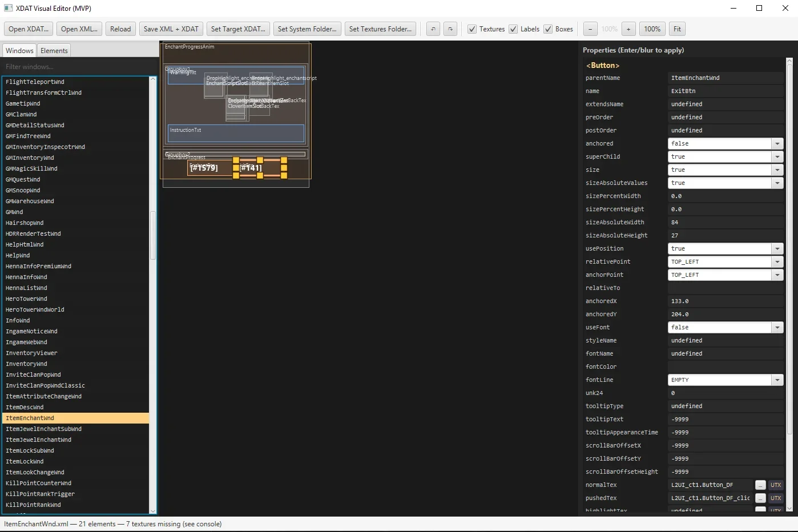Browse file for pushedTex with ellipsis button

760,498
